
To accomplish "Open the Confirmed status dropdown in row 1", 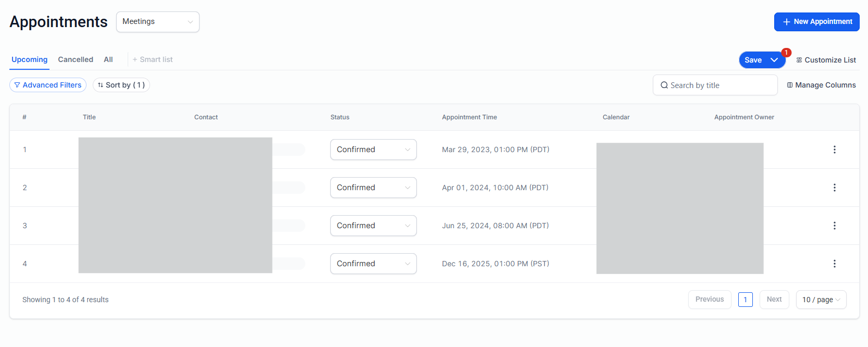I will point(373,150).
